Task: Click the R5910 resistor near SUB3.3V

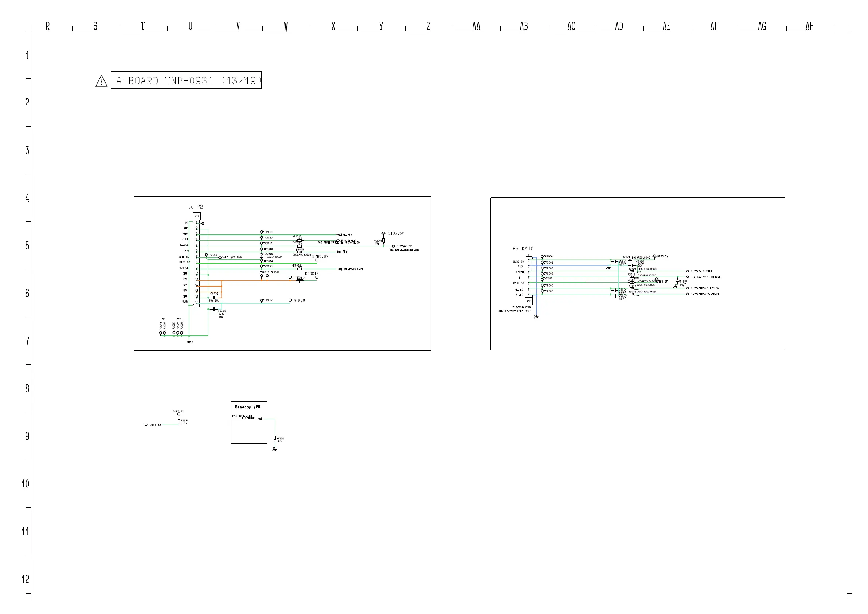Action: tap(179, 421)
